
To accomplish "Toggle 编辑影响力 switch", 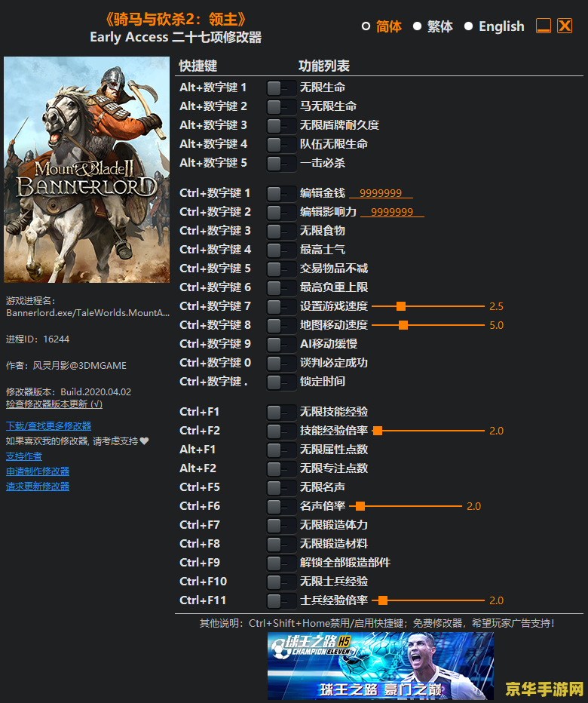I will tap(281, 212).
